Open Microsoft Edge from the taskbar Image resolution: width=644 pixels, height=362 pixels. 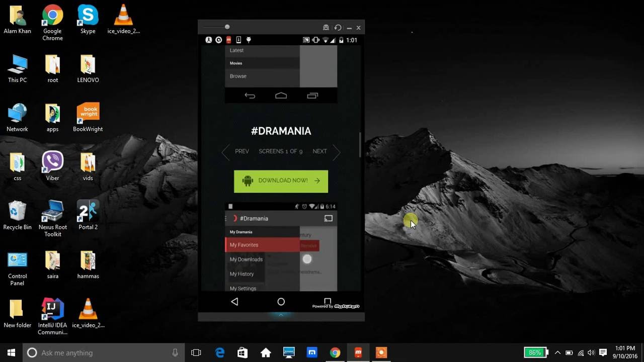coord(220,352)
